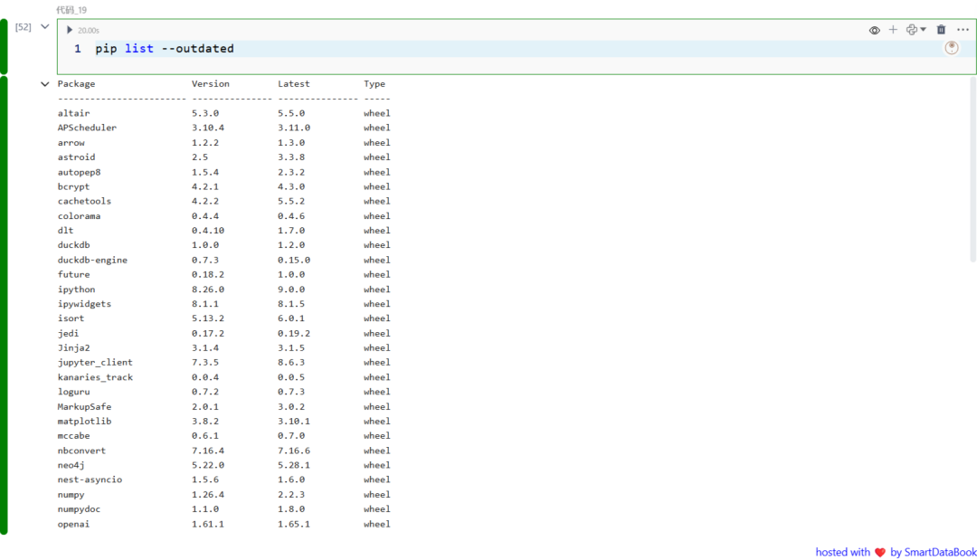Click isort's version 5.13.2
The height and width of the screenshot is (560, 977).
coord(207,318)
